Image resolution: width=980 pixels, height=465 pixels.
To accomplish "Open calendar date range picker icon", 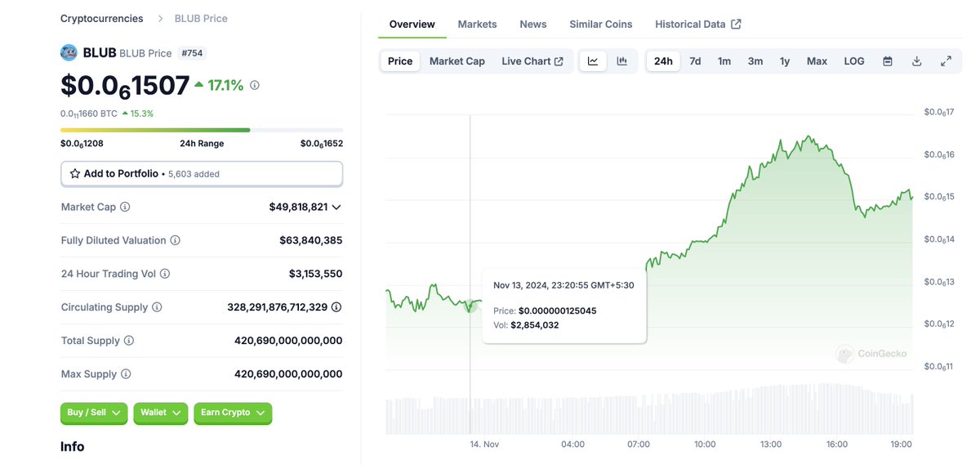I will click(888, 61).
